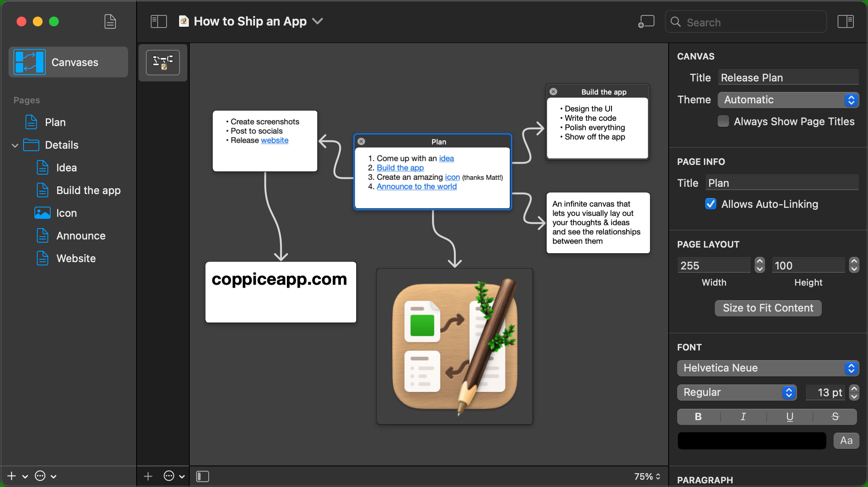Click the bottom-left canvas list toggle icon
868x487 pixels.
click(202, 476)
